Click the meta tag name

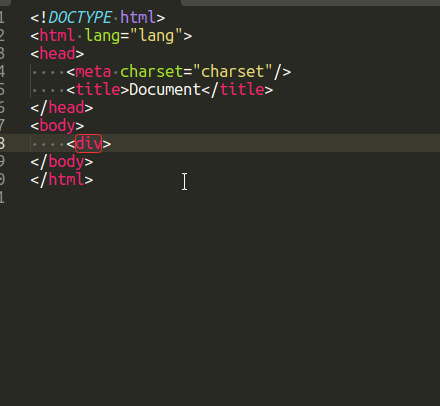(93, 72)
